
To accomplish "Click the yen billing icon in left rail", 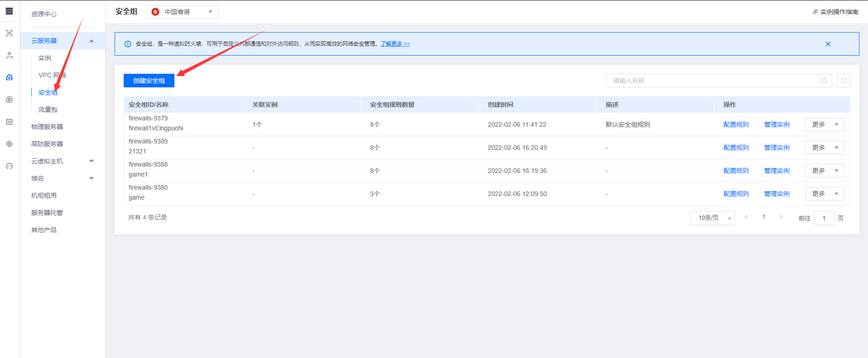I will coord(9,100).
